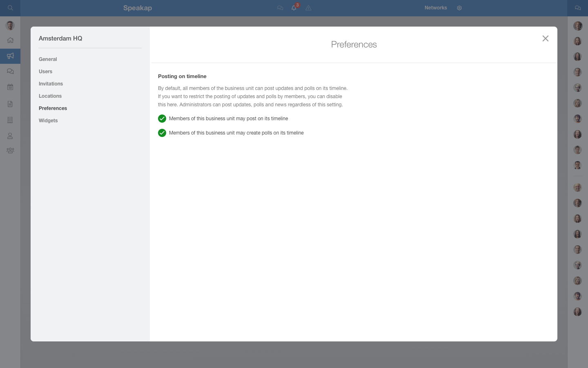Click your avatar at the sidebar top

click(10, 25)
